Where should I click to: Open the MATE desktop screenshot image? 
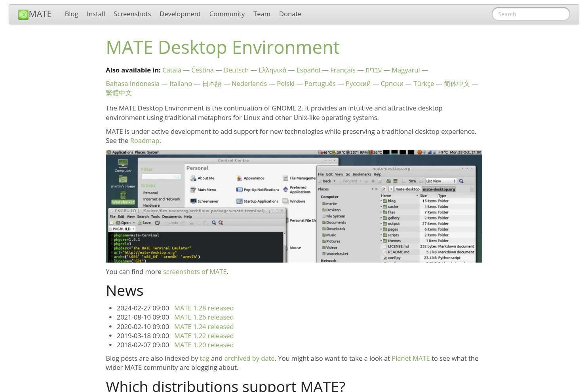pyautogui.click(x=294, y=206)
